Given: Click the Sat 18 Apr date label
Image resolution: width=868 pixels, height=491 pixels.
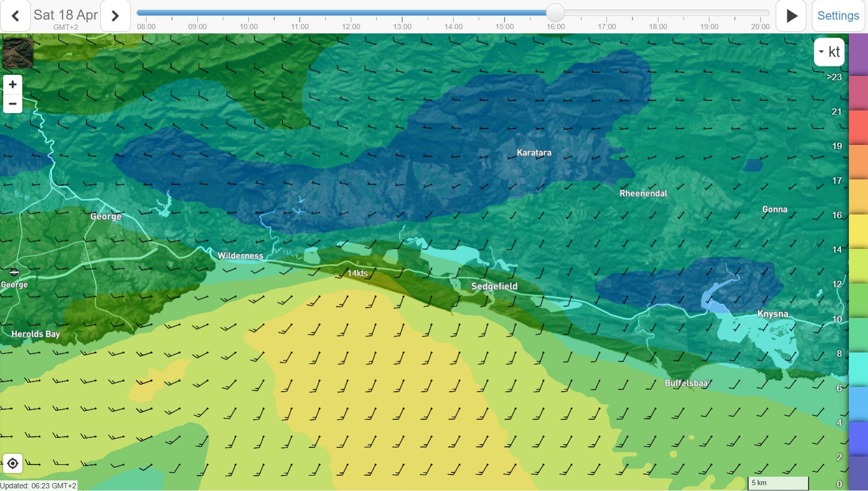Looking at the screenshot, I should point(65,15).
